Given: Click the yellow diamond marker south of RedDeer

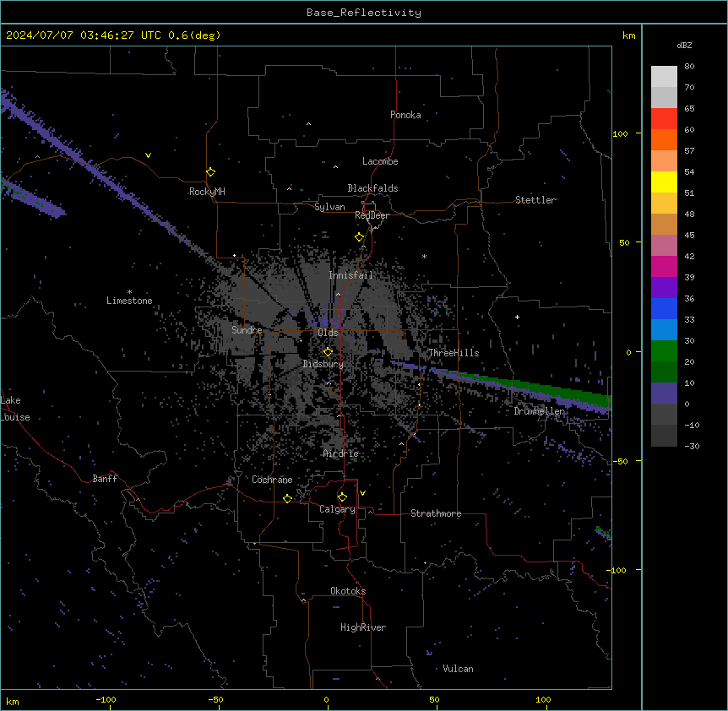Looking at the screenshot, I should click(x=360, y=237).
